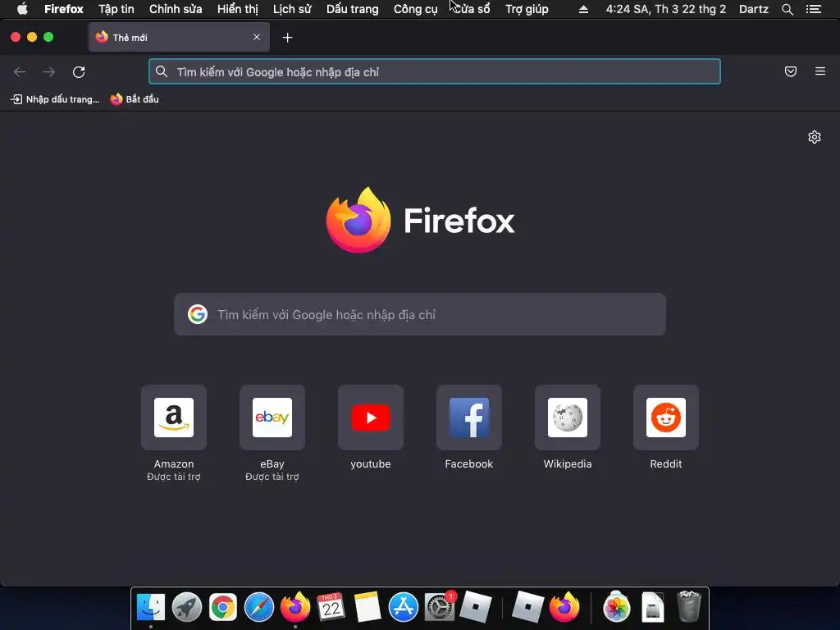Open Calendar from the dock

(x=331, y=607)
